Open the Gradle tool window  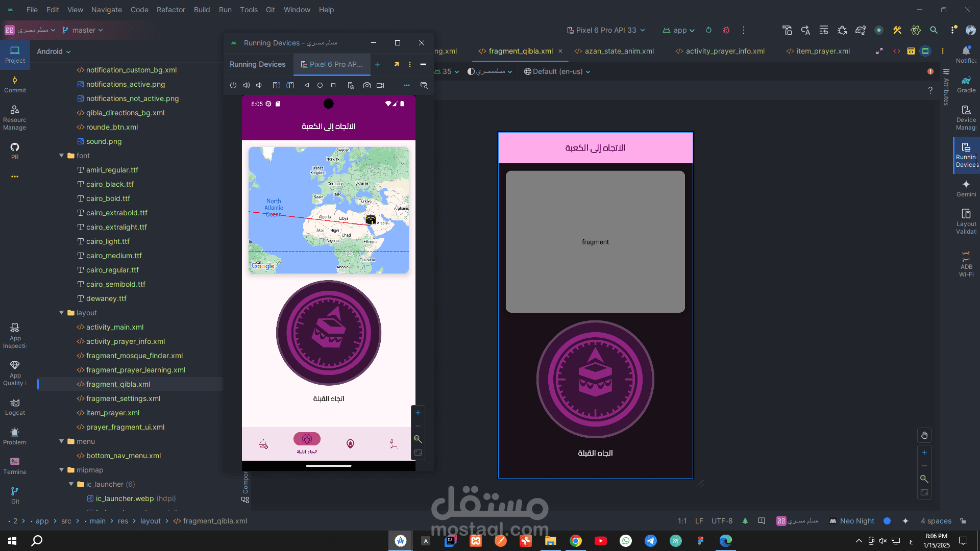pos(966,84)
